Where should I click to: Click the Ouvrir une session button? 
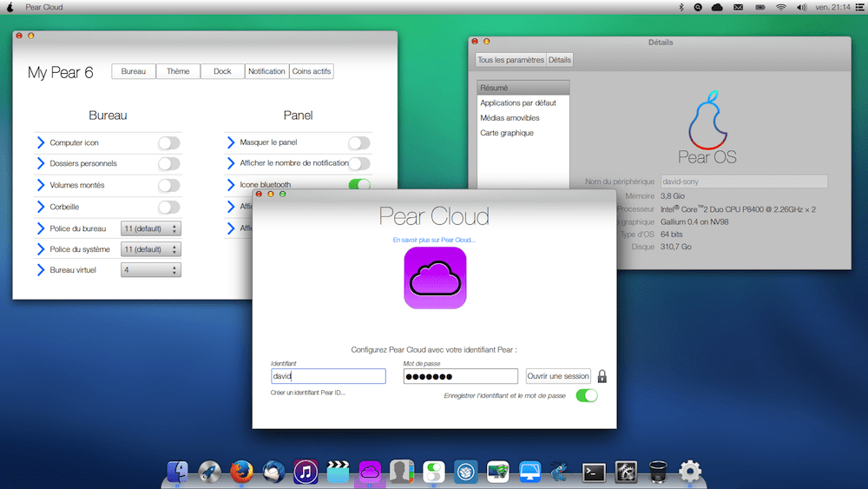point(558,376)
